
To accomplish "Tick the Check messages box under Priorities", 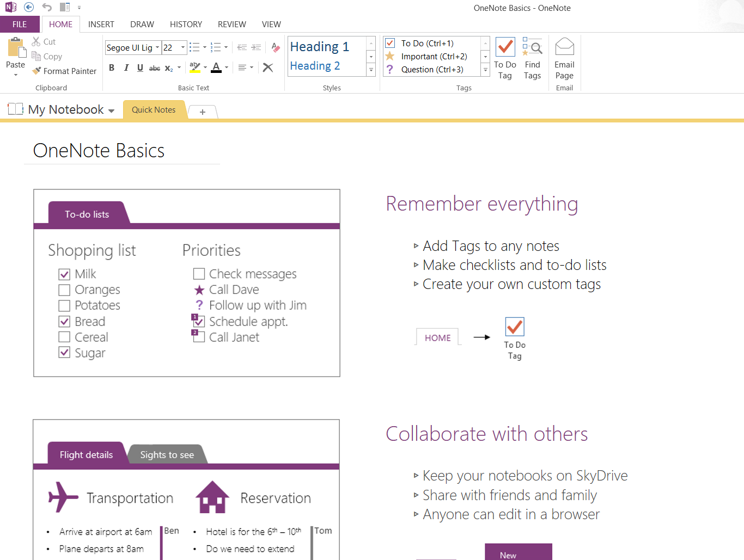I will (x=198, y=274).
